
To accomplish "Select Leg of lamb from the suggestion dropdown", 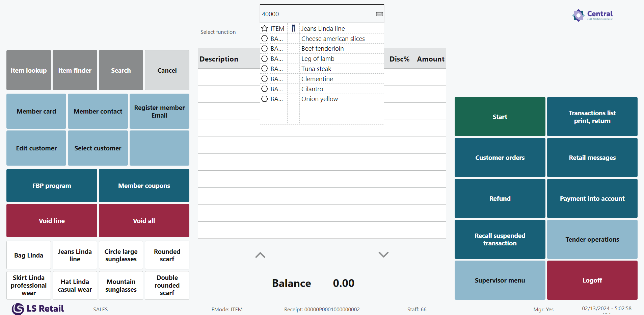I will (318, 59).
